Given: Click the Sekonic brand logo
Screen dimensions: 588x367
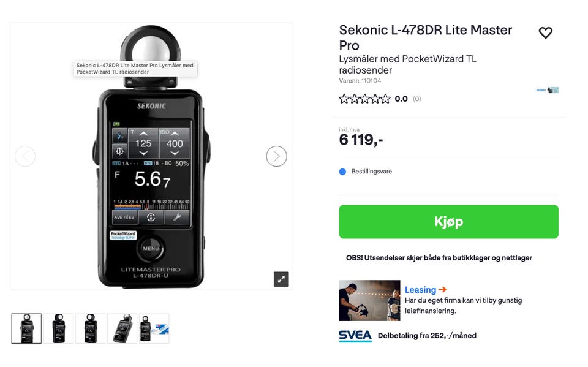Looking at the screenshot, I should [547, 90].
